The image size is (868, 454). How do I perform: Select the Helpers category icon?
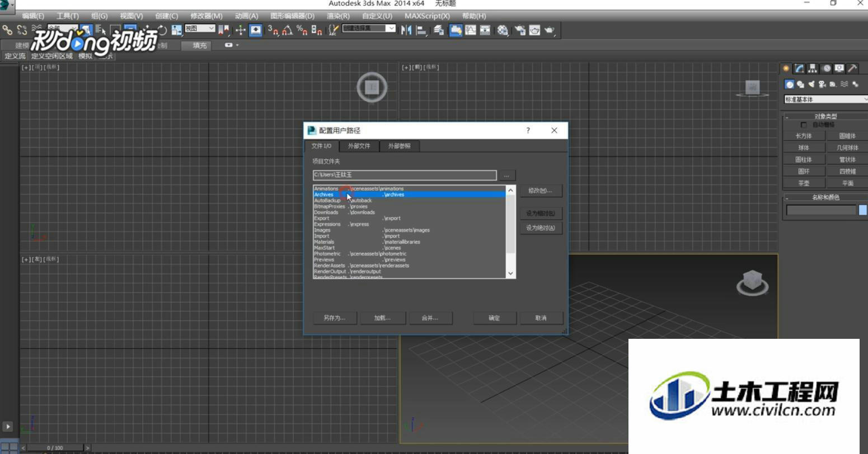pyautogui.click(x=833, y=84)
